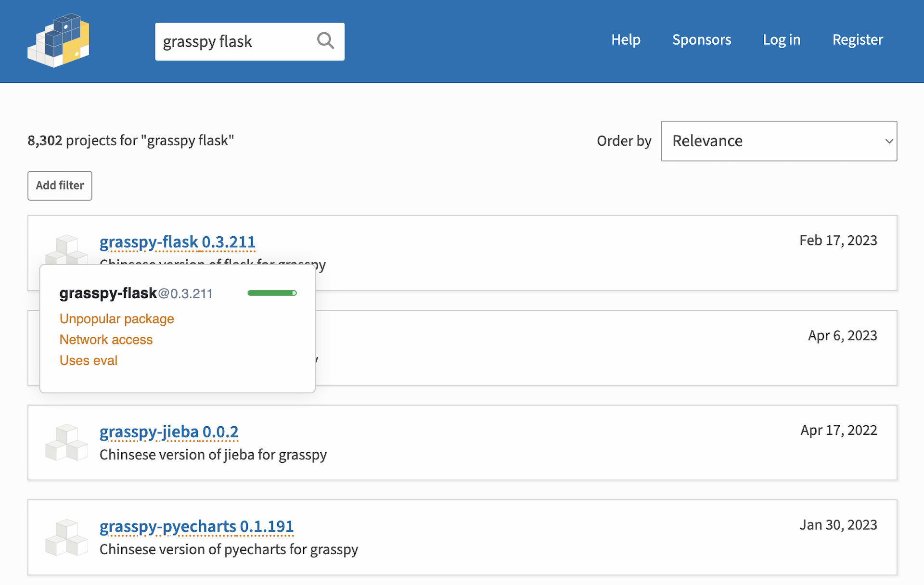Click the Apr 6, 2023 release date
Image resolution: width=924 pixels, height=585 pixels.
(843, 335)
